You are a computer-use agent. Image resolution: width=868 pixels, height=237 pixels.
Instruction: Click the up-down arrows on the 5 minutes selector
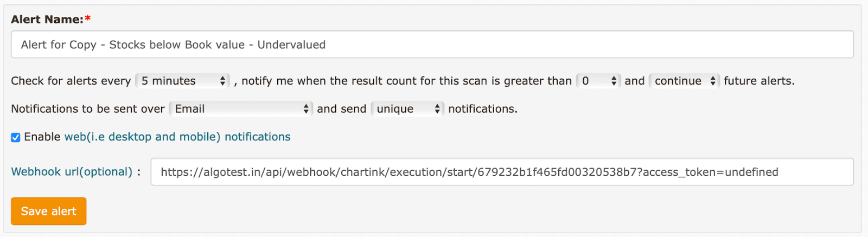tap(222, 81)
